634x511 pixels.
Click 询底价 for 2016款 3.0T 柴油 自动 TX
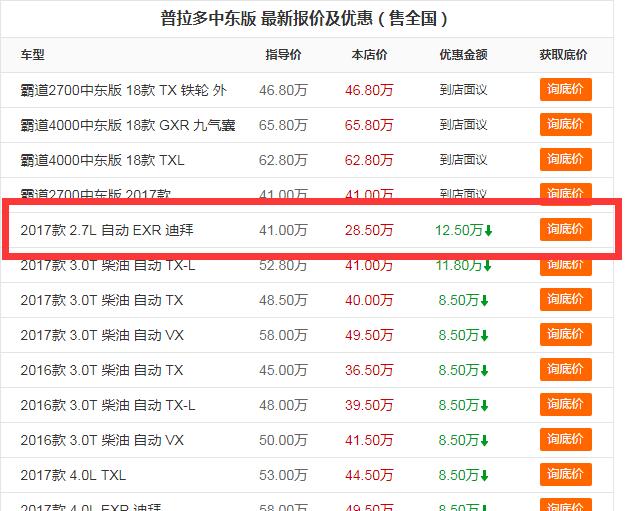pos(565,370)
